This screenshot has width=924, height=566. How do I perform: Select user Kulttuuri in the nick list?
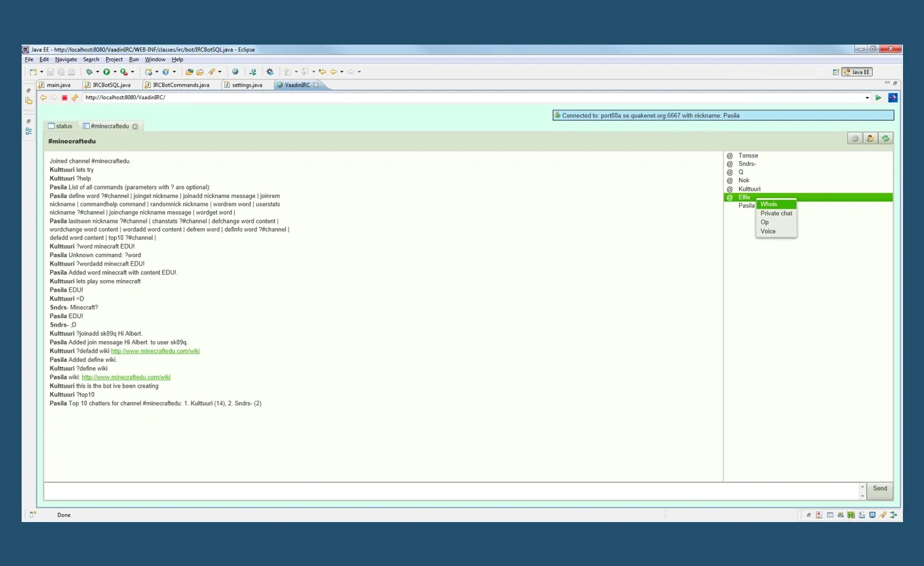coord(750,189)
